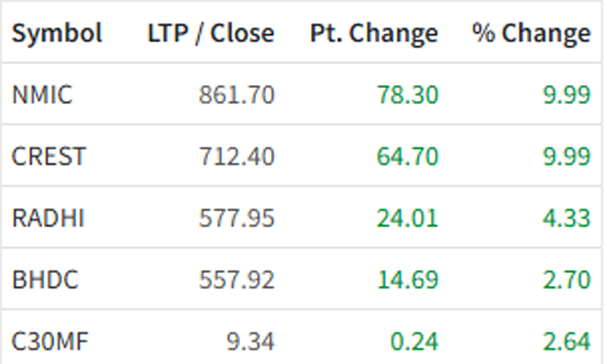Image resolution: width=607 pixels, height=364 pixels.
Task: Select BHDC closing price 557.92
Action: (x=237, y=279)
